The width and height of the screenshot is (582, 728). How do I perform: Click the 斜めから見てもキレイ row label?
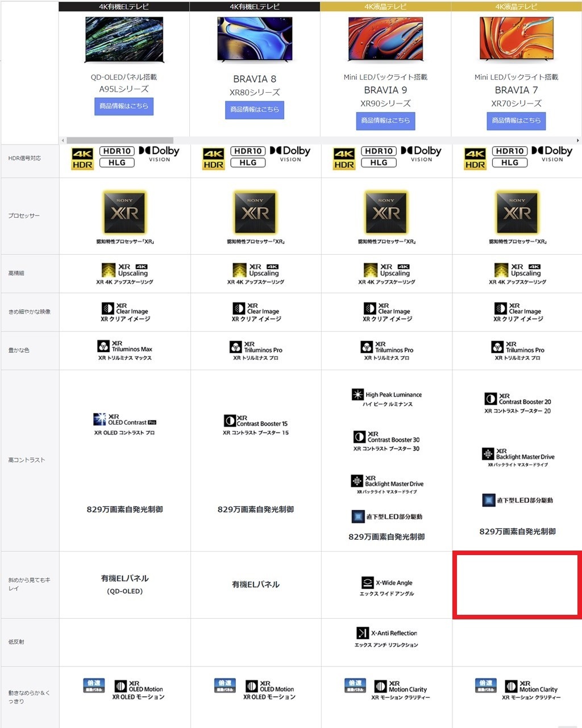pos(30,584)
